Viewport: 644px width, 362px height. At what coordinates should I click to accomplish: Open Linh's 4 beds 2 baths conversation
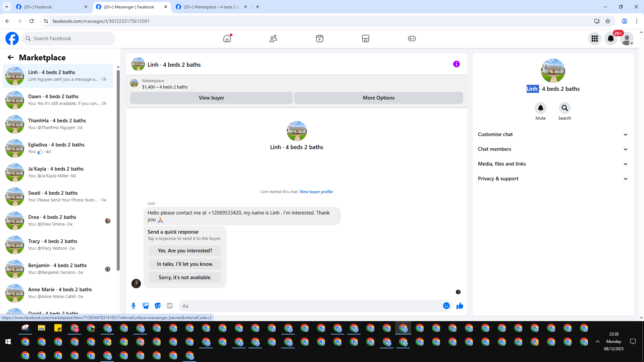58,76
